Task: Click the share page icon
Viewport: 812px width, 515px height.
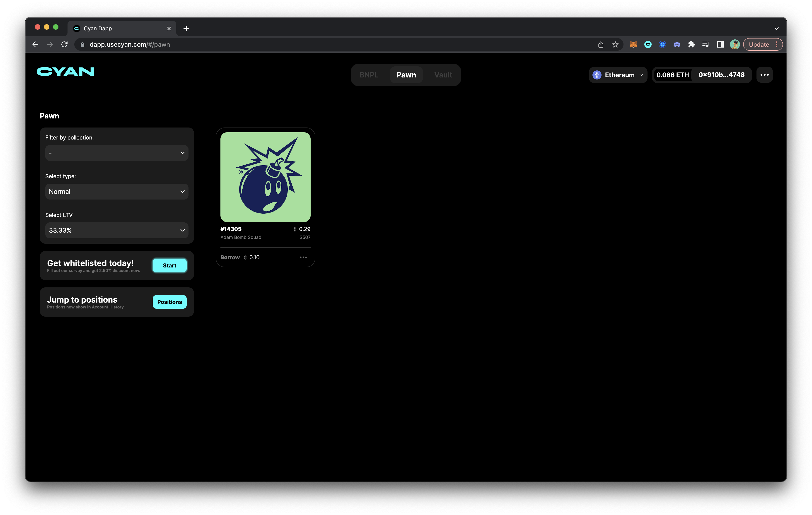Action: [601, 44]
